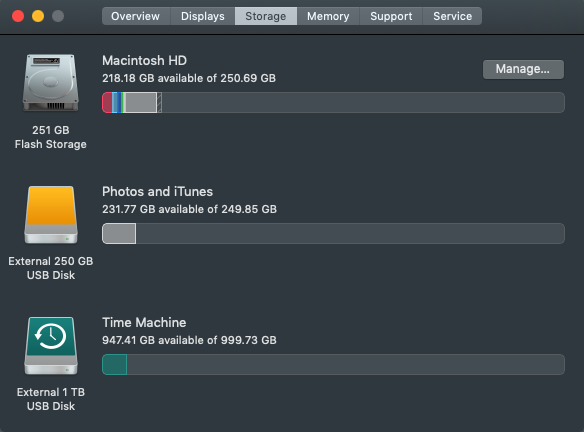Image resolution: width=584 pixels, height=432 pixels.
Task: Click the Macintosh HD internal drive icon
Action: pyautogui.click(x=51, y=83)
